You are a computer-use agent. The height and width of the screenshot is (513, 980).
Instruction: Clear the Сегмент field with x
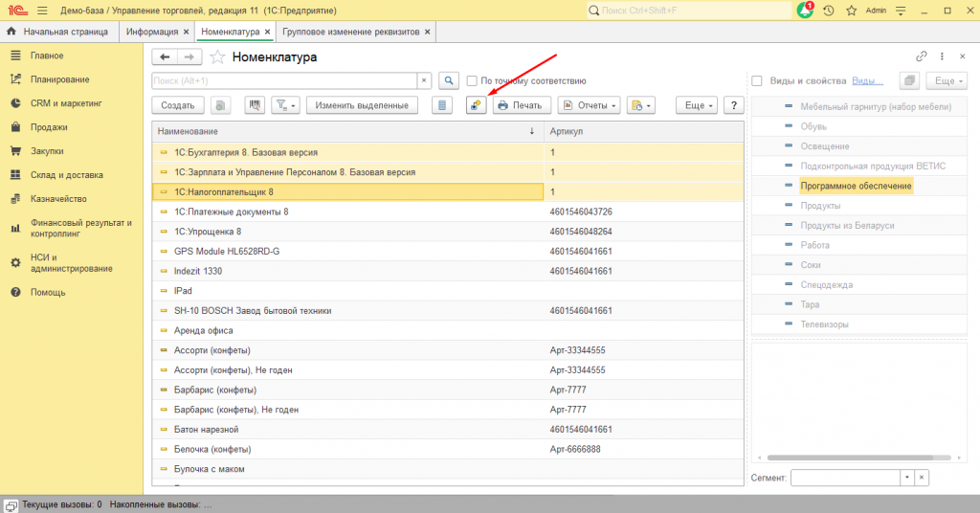(x=922, y=478)
